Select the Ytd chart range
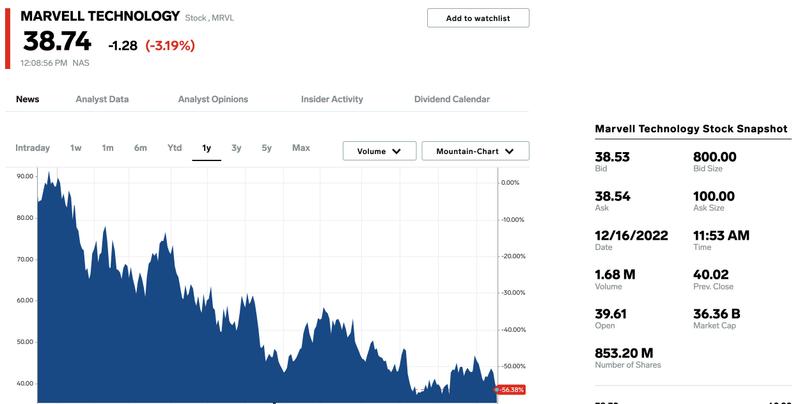Image resolution: width=800 pixels, height=404 pixels. click(174, 148)
